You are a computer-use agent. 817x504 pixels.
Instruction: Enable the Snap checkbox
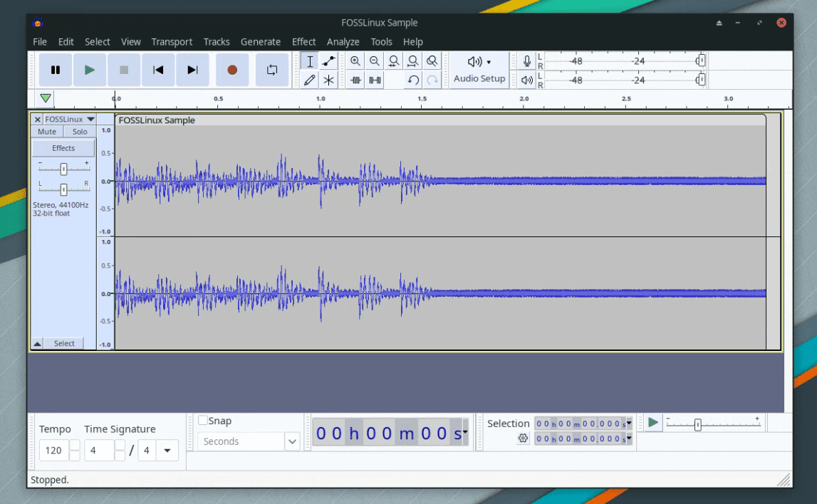(203, 420)
